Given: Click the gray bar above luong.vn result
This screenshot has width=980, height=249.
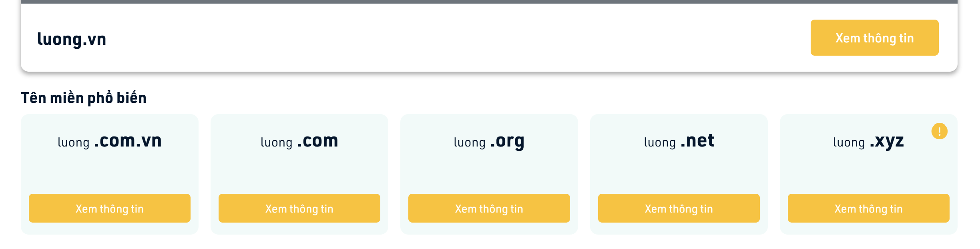Looking at the screenshot, I should 489,2.
